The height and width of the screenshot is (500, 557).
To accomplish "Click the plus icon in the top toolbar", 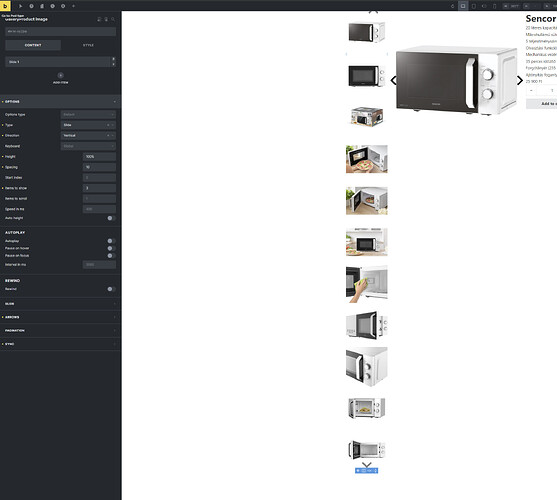I will (x=74, y=6).
